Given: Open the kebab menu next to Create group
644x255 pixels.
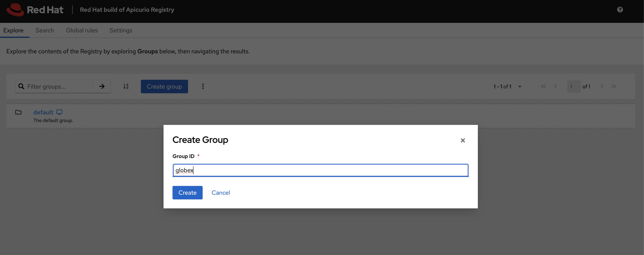Looking at the screenshot, I should (203, 86).
